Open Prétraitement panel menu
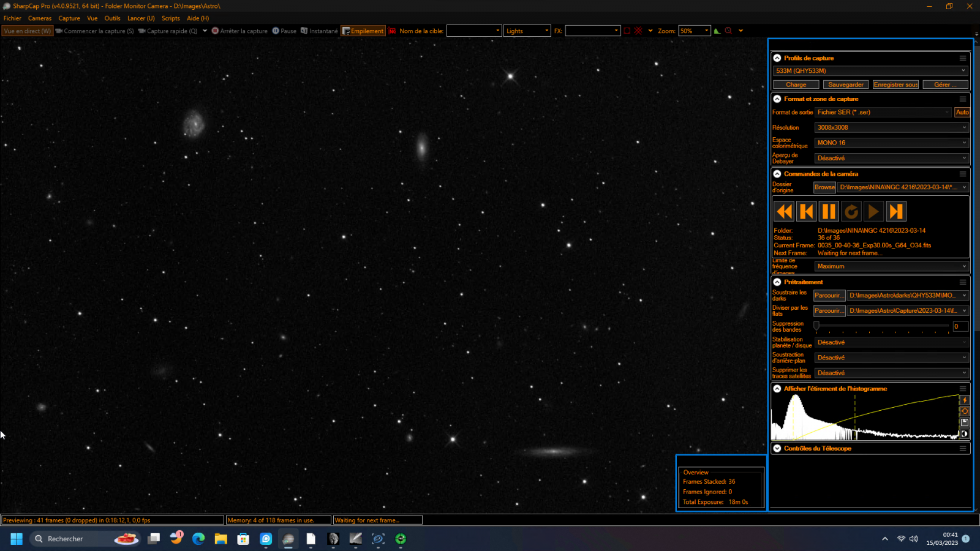The image size is (980, 551). point(963,282)
